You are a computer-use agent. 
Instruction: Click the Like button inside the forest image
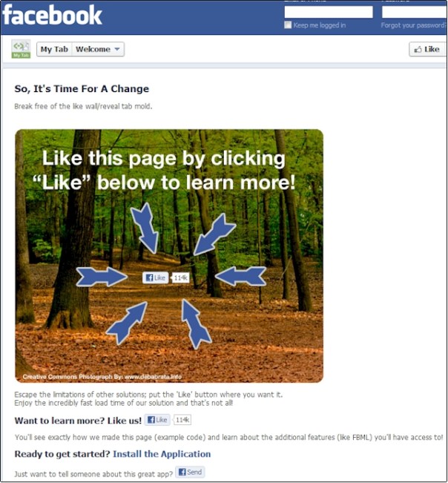tap(156, 277)
